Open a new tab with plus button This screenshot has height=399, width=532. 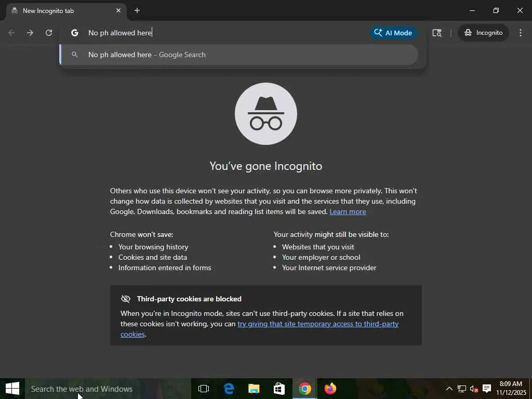[137, 10]
